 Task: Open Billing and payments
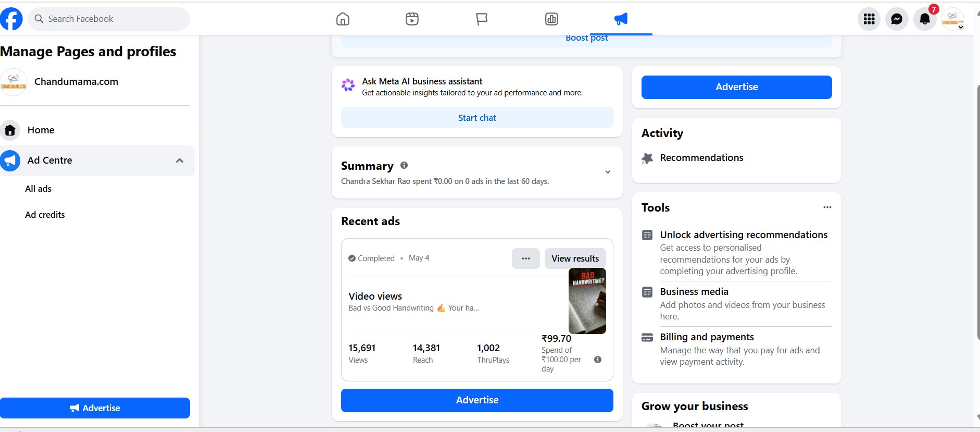click(707, 337)
